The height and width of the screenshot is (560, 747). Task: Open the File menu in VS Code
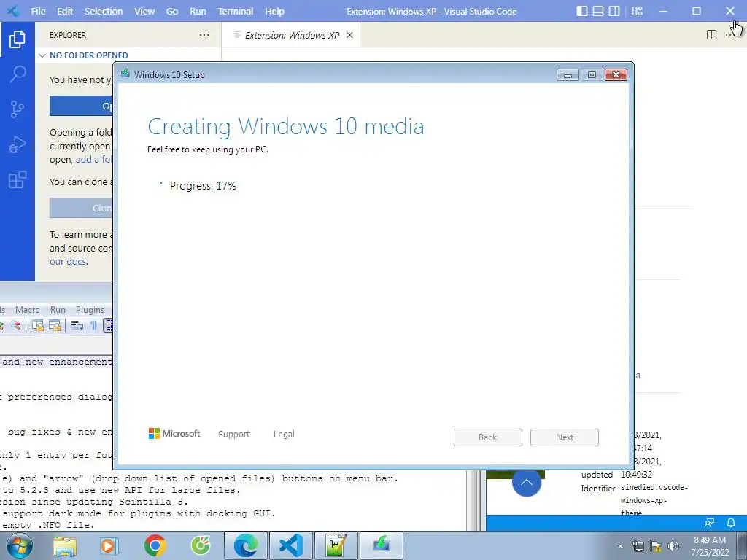tap(38, 11)
